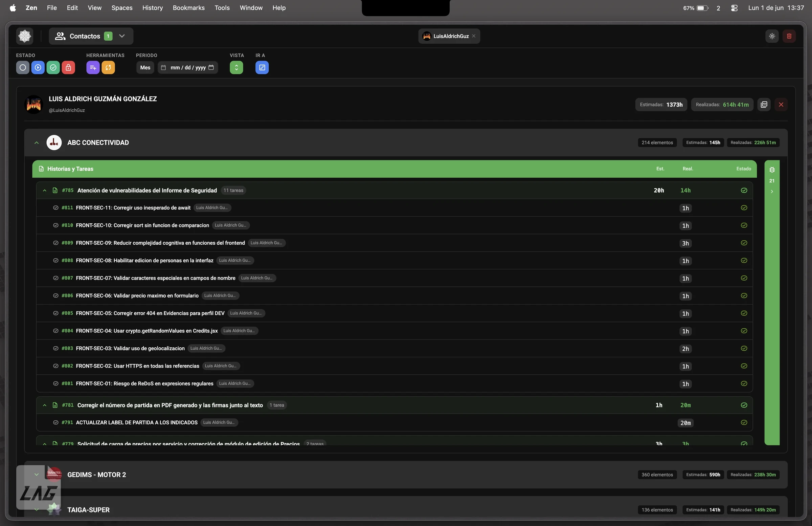Remove the LuisAldrichGuz chip
Image resolution: width=812 pixels, height=526 pixels.
click(x=474, y=36)
